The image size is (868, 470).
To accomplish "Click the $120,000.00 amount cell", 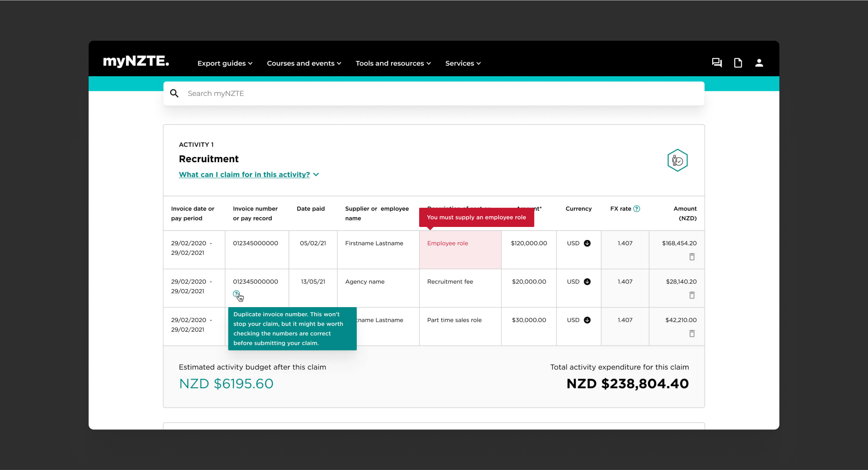I will click(529, 250).
